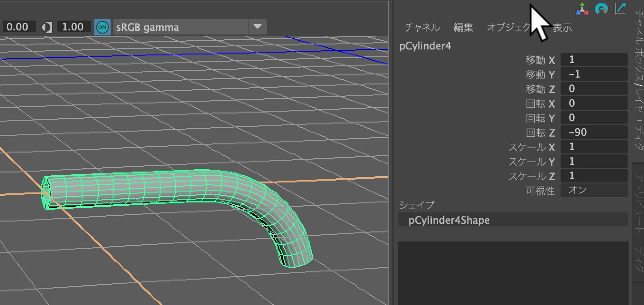Click the teal diagonal arrow graph icon
This screenshot has width=644, height=305.
click(620, 8)
